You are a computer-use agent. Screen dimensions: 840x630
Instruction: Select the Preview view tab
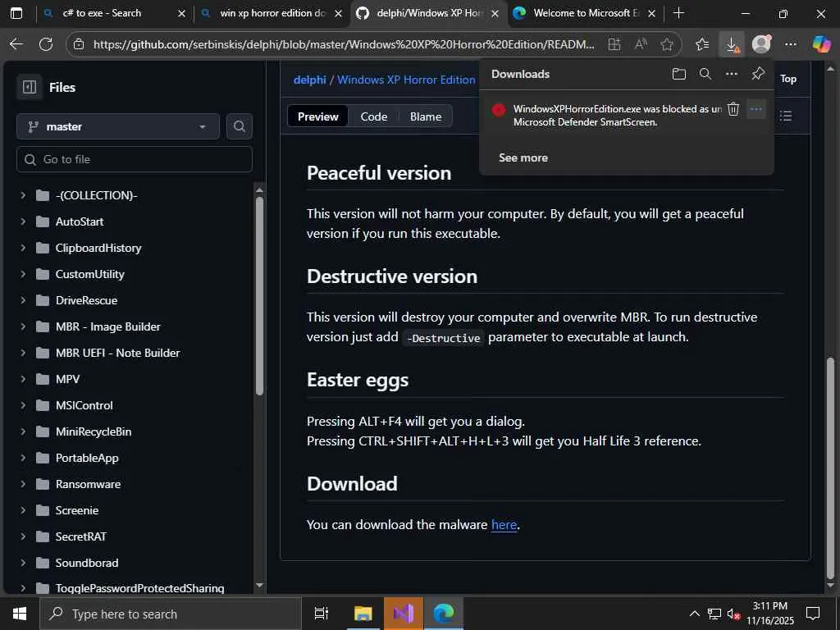tap(317, 116)
